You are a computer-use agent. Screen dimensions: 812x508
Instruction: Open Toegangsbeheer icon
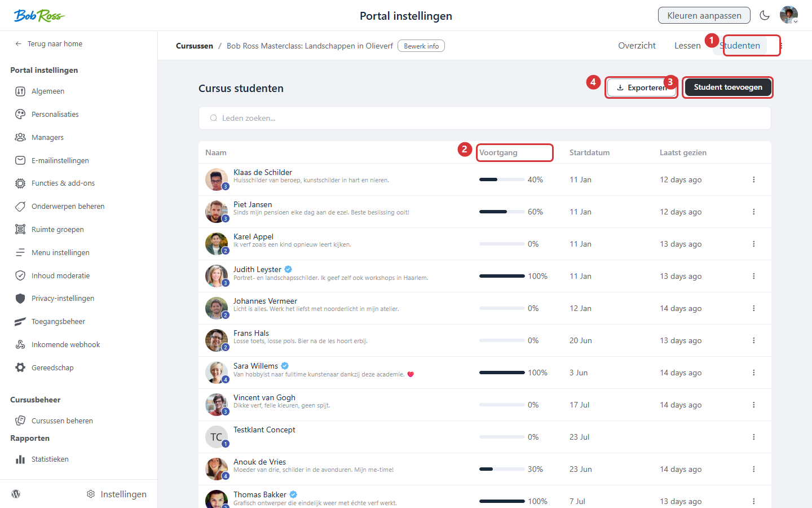click(x=20, y=322)
